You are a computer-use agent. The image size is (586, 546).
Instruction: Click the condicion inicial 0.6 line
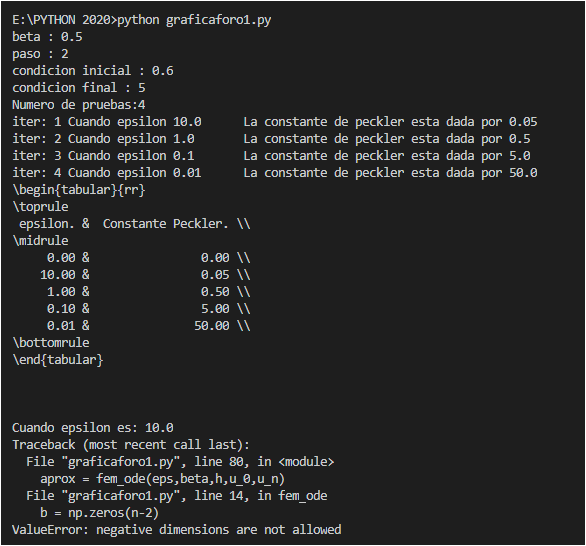(93, 71)
